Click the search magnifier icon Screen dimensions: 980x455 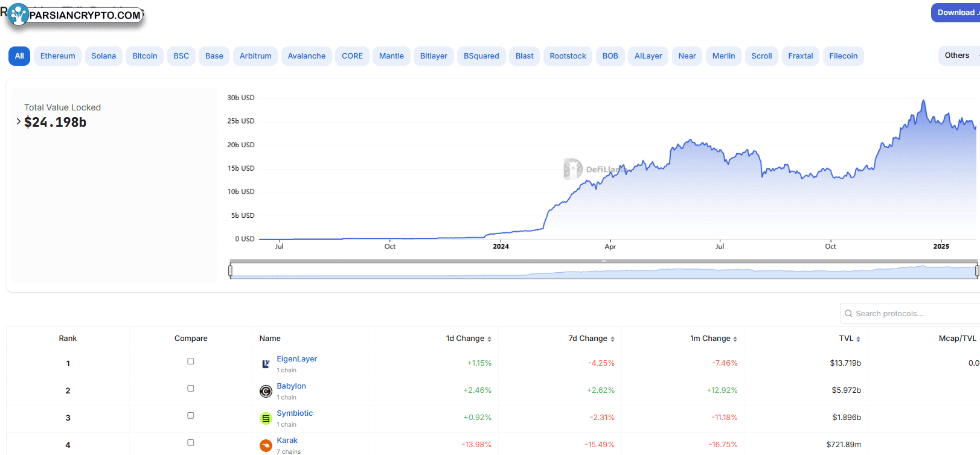pyautogui.click(x=848, y=314)
